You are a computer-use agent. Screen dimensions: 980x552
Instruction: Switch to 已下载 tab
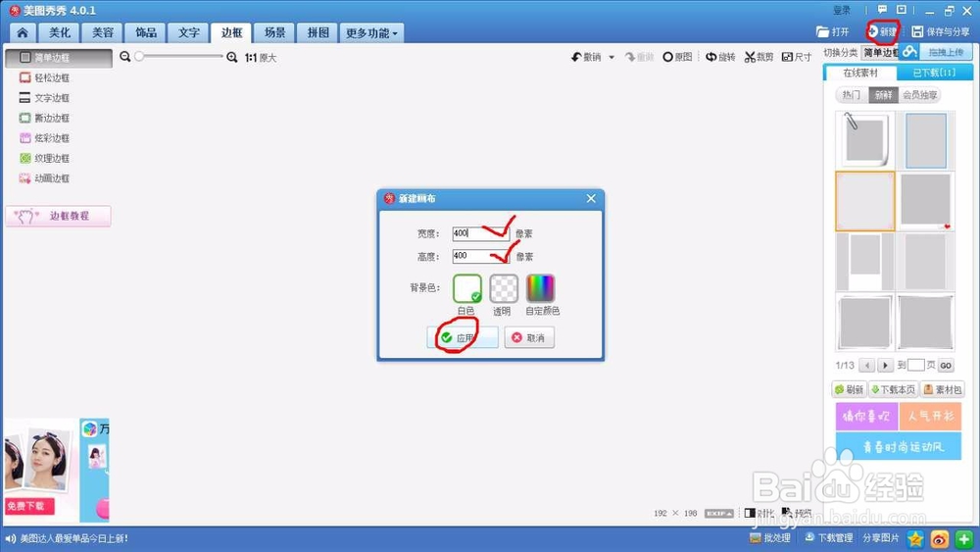[934, 74]
